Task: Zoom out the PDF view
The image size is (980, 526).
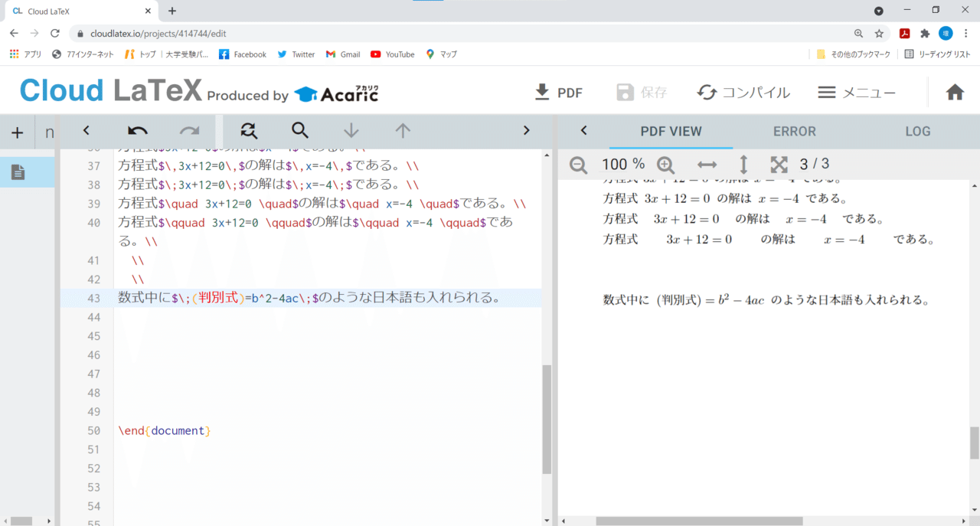Action: (x=578, y=165)
